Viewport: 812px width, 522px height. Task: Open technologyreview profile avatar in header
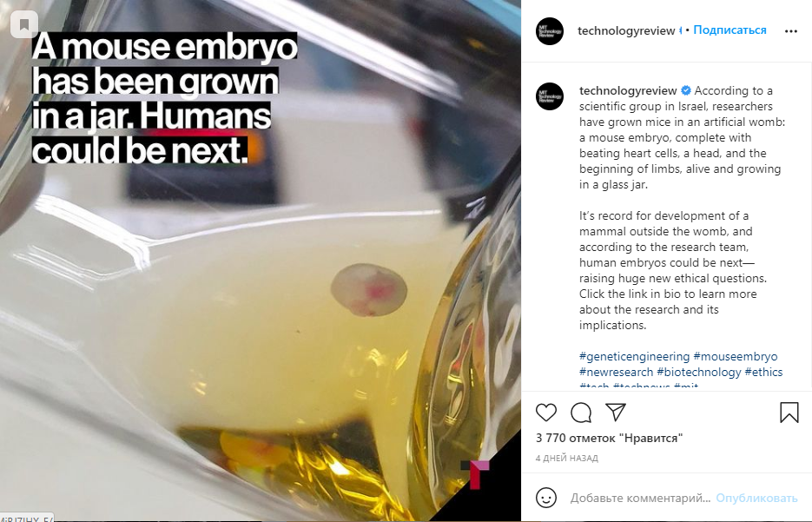coord(550,31)
